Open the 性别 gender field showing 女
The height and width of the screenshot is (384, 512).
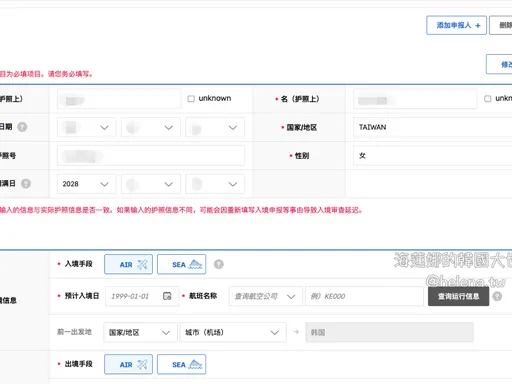coord(433,156)
